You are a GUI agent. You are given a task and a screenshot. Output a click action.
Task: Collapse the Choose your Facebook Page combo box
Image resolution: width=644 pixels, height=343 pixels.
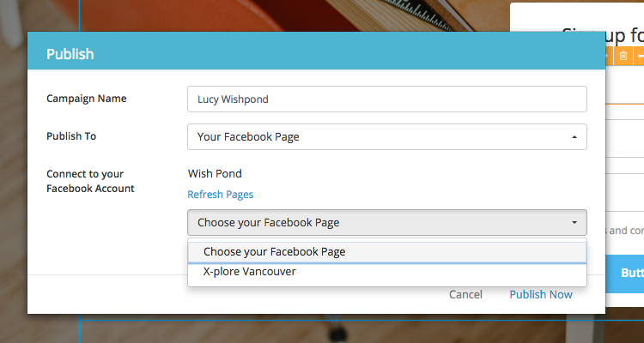(x=387, y=222)
